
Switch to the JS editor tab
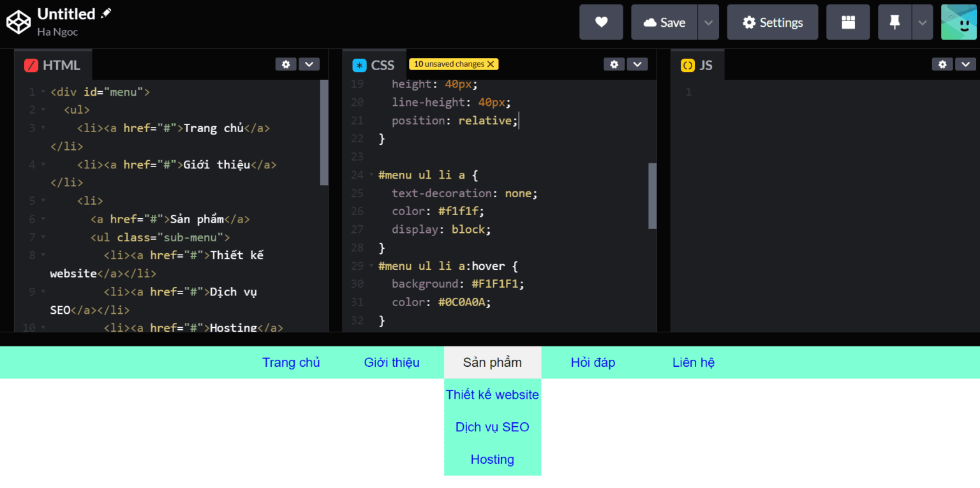(699, 64)
